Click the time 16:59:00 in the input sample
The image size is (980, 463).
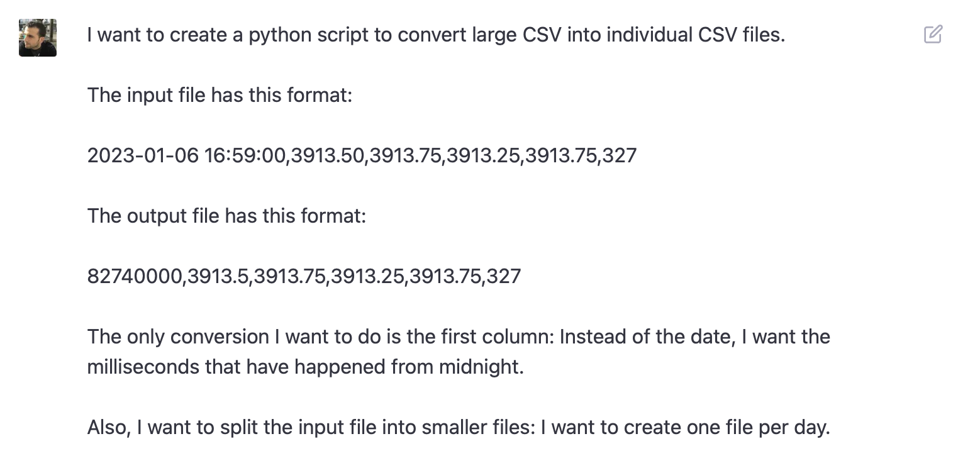tap(245, 155)
